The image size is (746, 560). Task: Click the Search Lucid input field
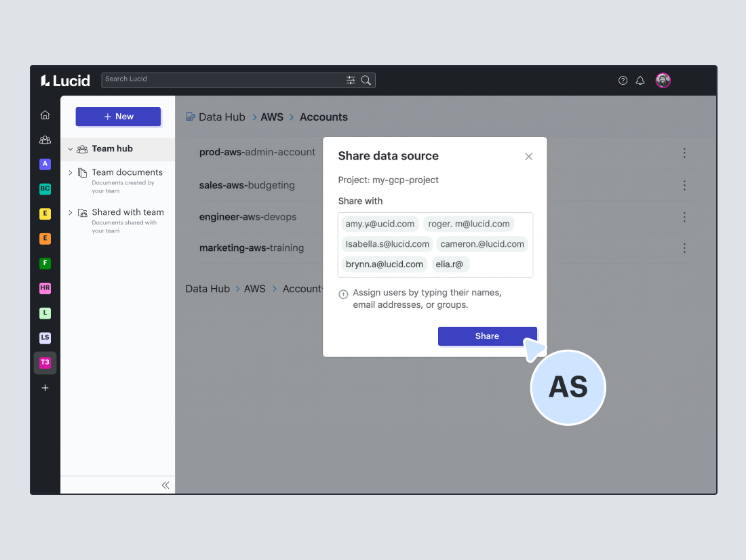pyautogui.click(x=222, y=80)
